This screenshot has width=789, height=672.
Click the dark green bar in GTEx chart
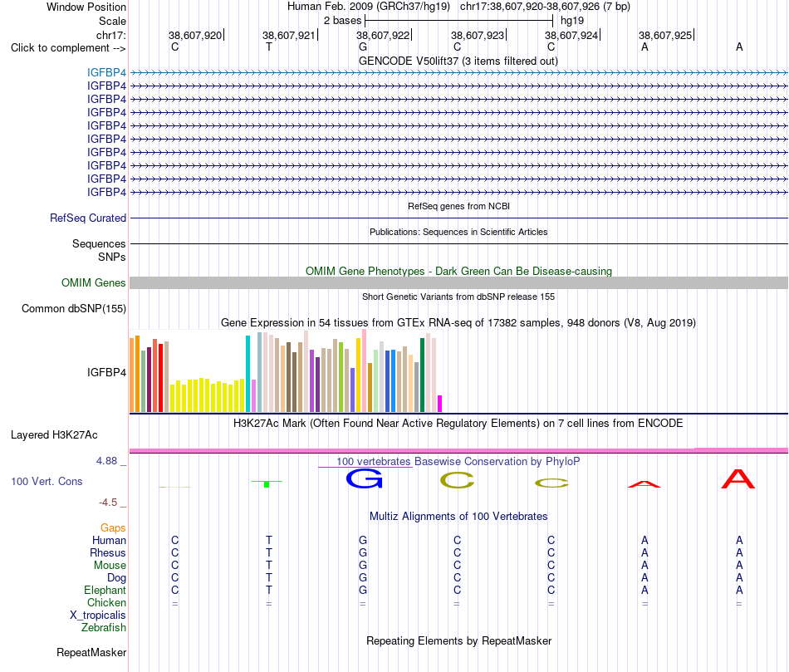click(422, 375)
